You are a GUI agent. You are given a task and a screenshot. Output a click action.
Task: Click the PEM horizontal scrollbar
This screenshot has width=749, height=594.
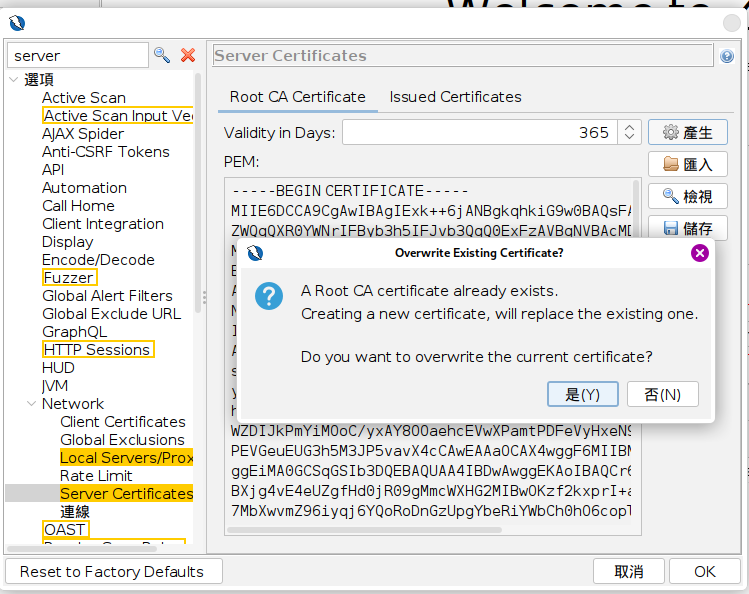(364, 530)
